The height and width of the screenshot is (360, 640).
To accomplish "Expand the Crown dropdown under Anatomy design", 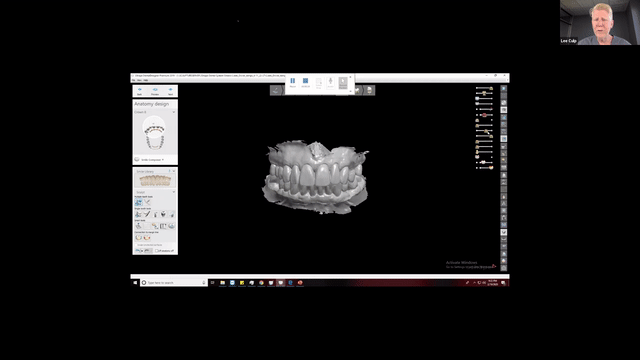I will (173, 112).
